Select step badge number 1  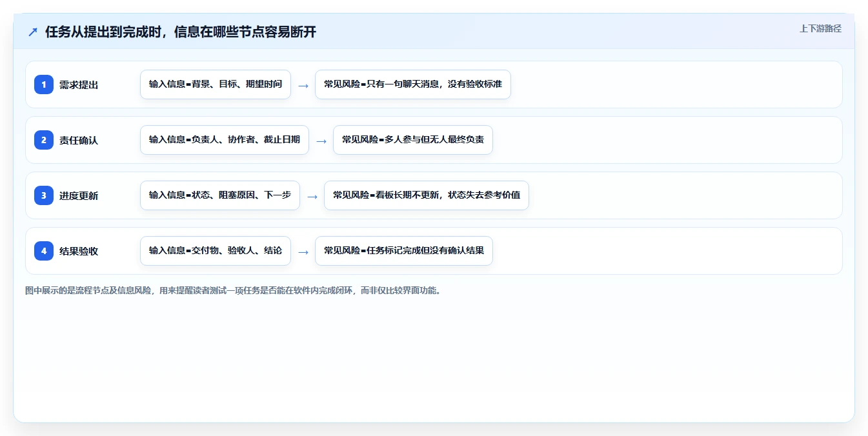[44, 84]
